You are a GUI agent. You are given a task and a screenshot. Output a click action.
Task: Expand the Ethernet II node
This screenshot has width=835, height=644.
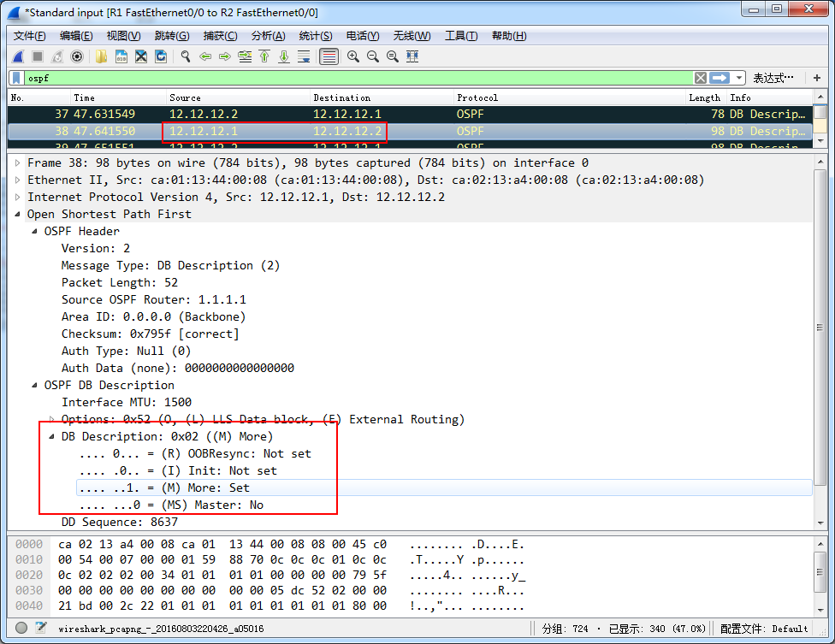pyautogui.click(x=18, y=180)
